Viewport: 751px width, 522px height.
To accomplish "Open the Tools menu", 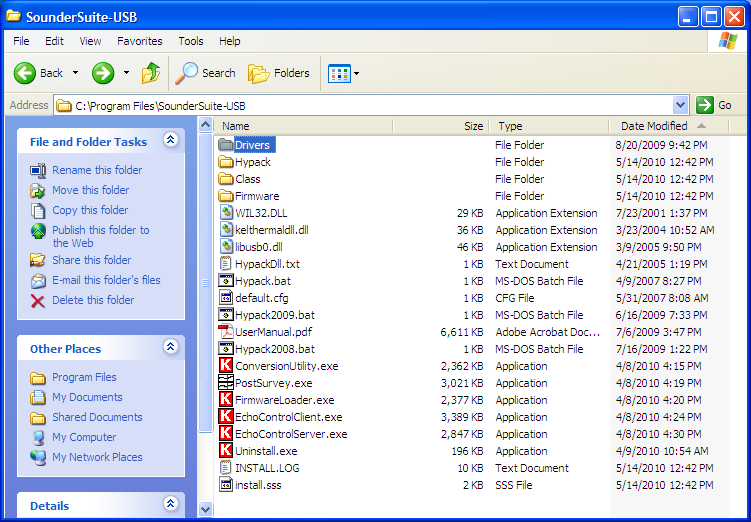I will pos(191,41).
